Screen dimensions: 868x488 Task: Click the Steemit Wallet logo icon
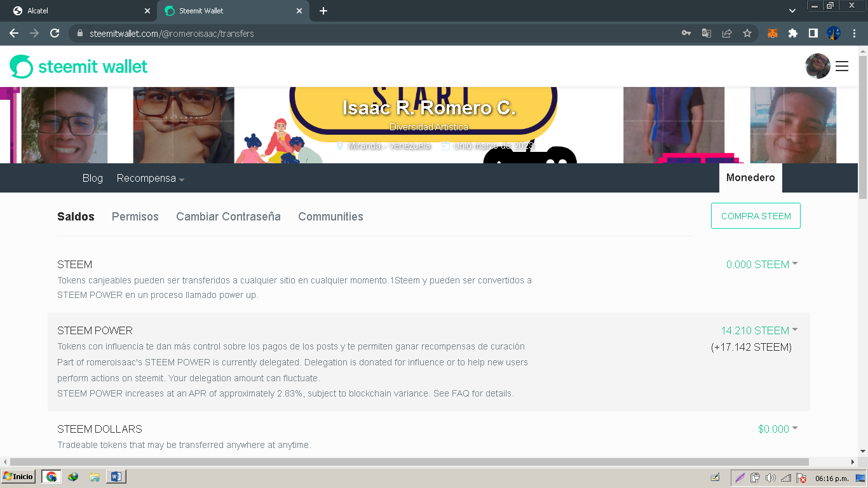click(x=21, y=67)
